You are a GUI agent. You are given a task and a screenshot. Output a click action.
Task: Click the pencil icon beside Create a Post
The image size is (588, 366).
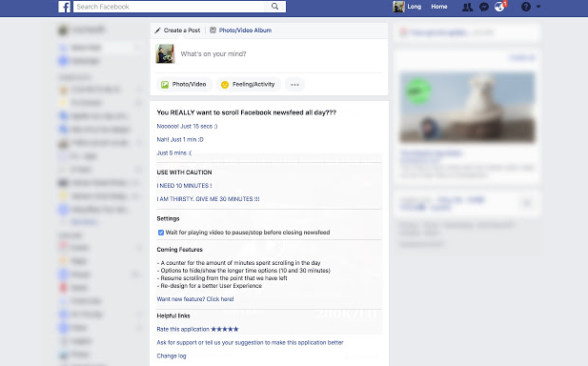point(158,30)
